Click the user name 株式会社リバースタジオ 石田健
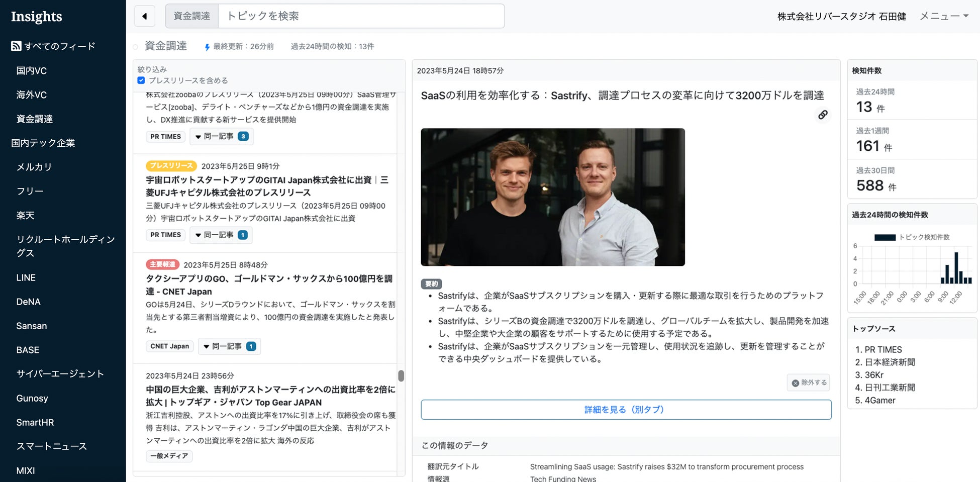The image size is (980, 482). (x=842, y=17)
